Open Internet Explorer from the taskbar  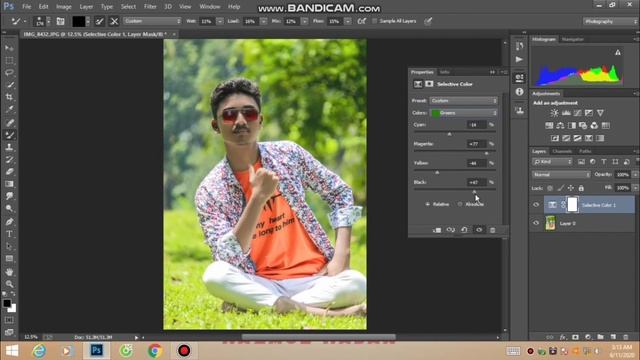coord(39,351)
